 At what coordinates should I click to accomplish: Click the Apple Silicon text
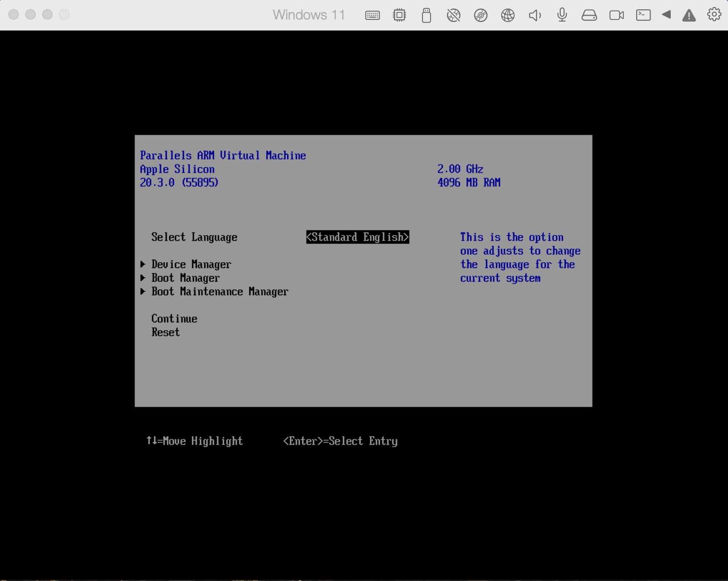pyautogui.click(x=177, y=169)
